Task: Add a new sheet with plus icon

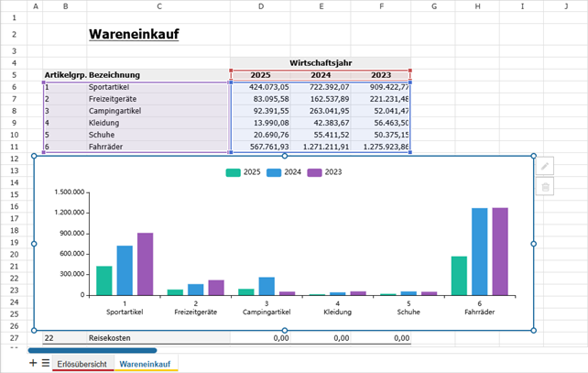Action: click(33, 364)
